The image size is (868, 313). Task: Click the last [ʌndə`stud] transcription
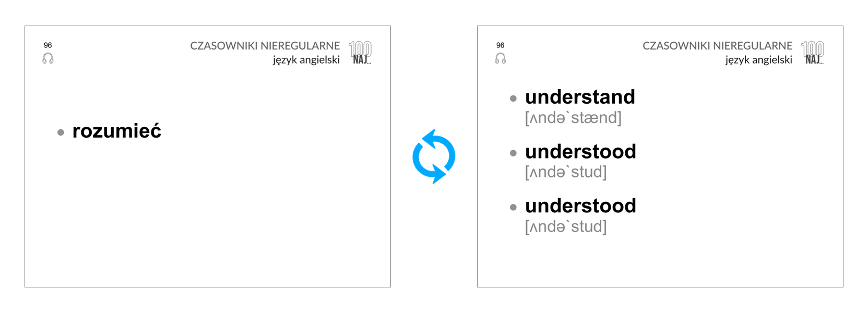point(566,227)
